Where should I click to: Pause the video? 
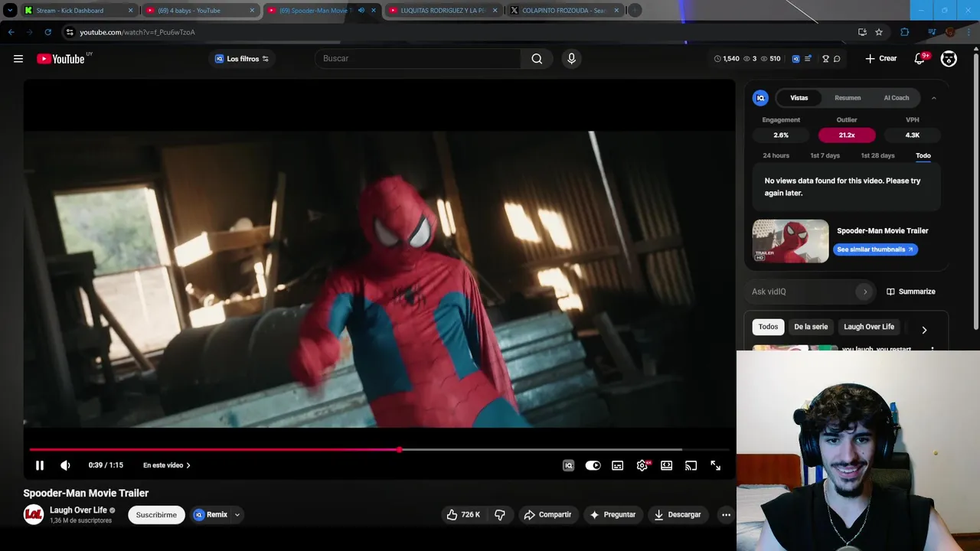coord(40,465)
